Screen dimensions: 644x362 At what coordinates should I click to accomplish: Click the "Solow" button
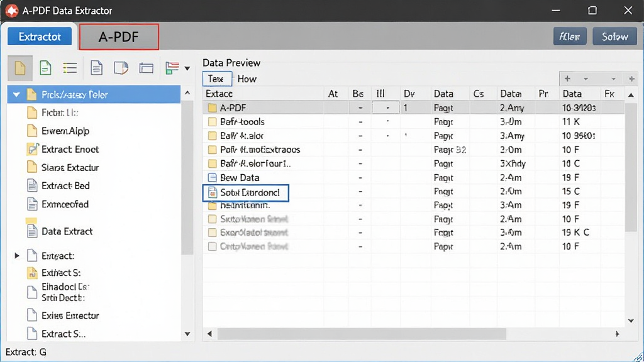pos(615,36)
